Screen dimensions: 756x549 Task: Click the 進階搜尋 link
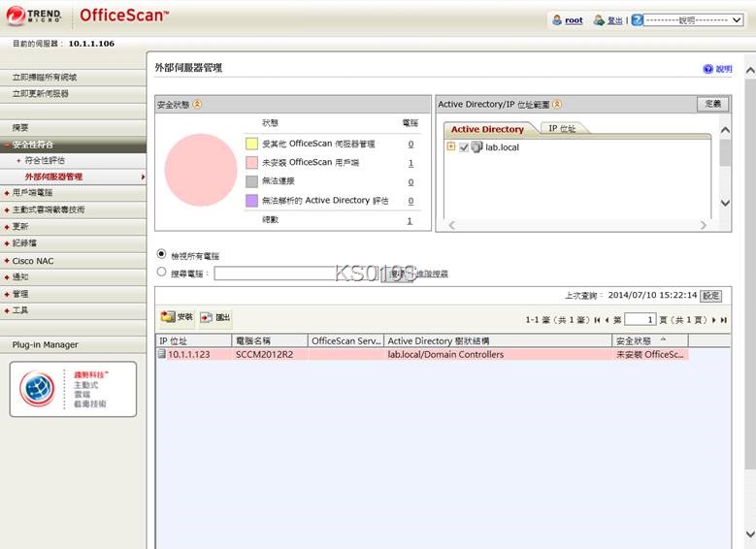point(432,274)
